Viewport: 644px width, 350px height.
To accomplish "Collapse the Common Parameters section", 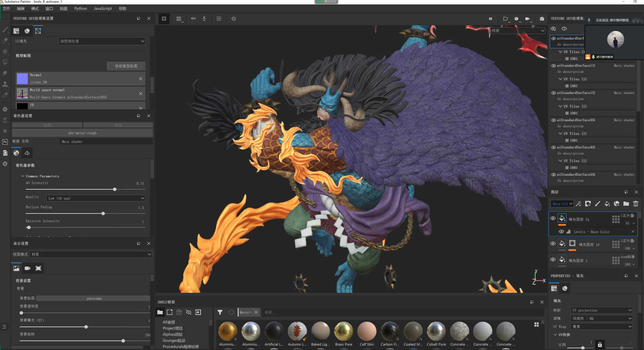I will pos(22,176).
